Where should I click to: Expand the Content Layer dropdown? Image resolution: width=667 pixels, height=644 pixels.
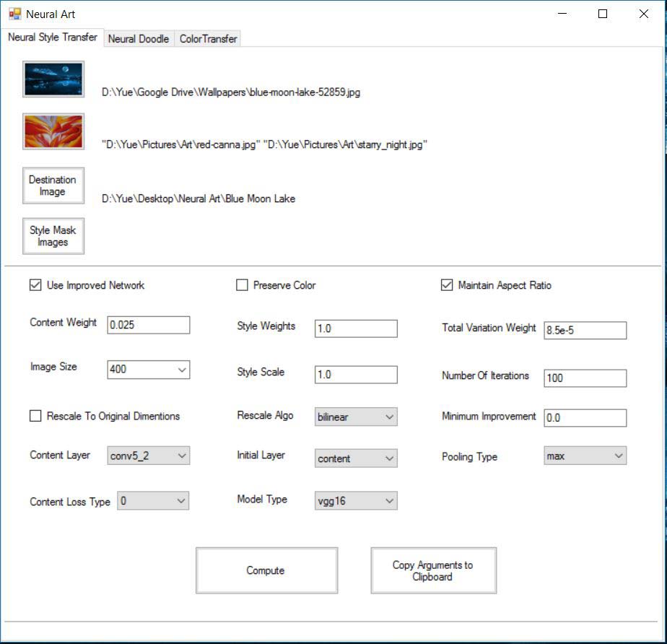(x=148, y=456)
